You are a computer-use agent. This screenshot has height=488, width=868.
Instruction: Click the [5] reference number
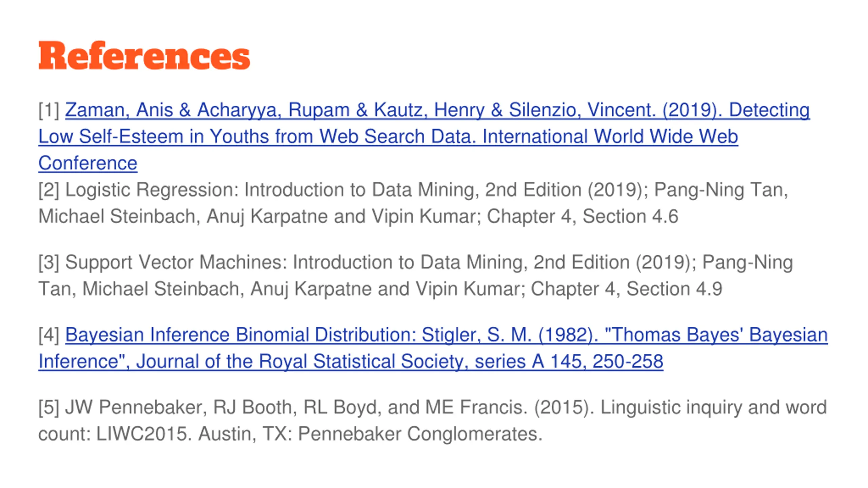[49, 407]
